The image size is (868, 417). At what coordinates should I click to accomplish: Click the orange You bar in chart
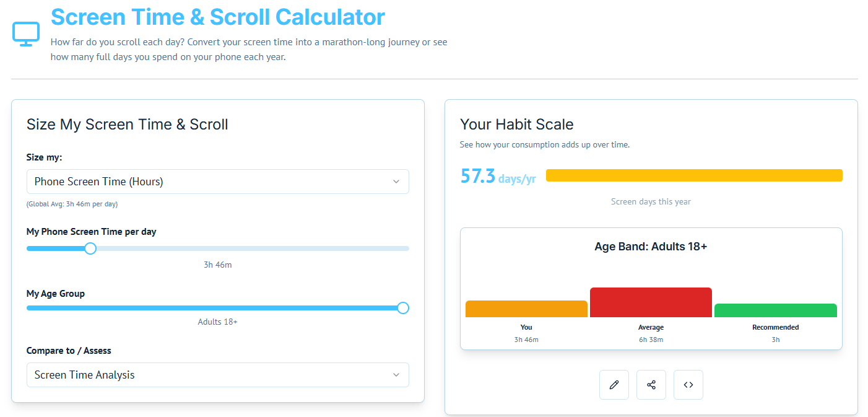(x=526, y=309)
